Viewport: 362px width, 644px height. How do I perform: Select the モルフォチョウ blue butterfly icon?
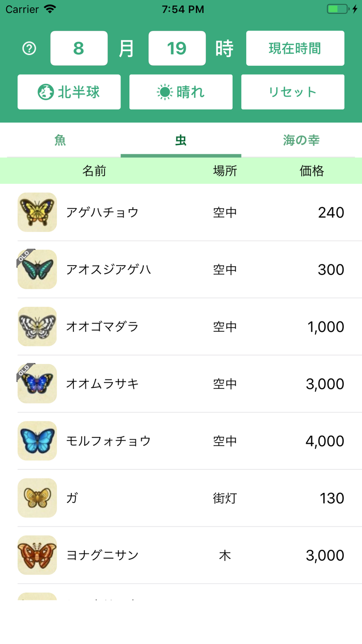[37, 441]
